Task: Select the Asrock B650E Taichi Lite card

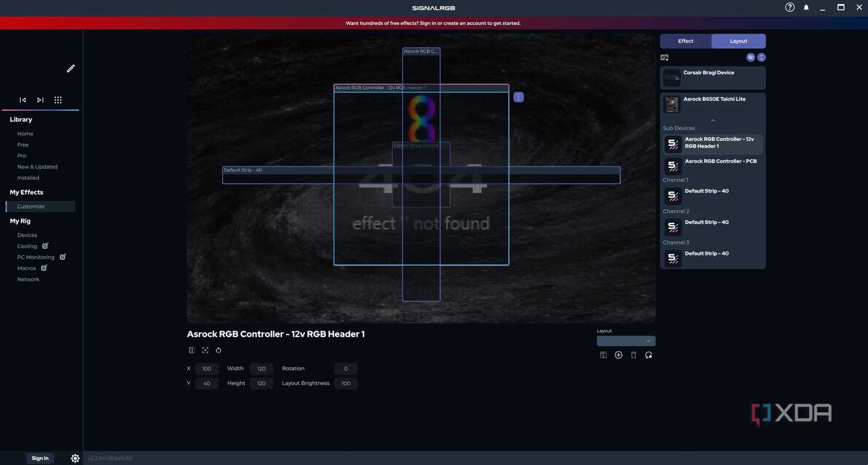Action: (713, 104)
